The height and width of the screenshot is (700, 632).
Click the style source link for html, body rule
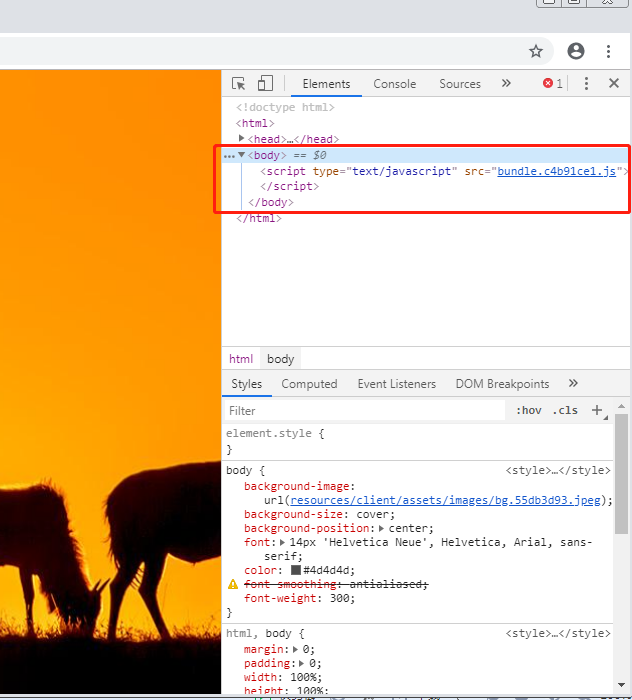coord(558,633)
